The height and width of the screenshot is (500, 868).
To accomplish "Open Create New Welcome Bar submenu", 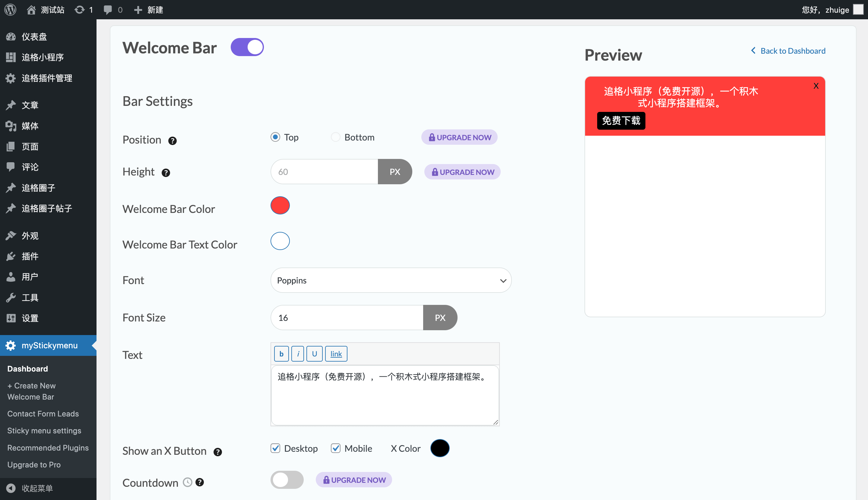I will [32, 391].
